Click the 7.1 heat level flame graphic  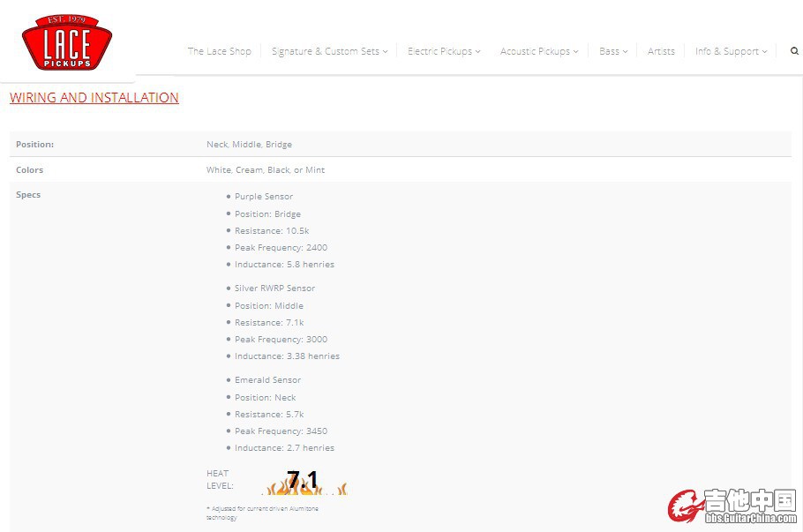(304, 483)
